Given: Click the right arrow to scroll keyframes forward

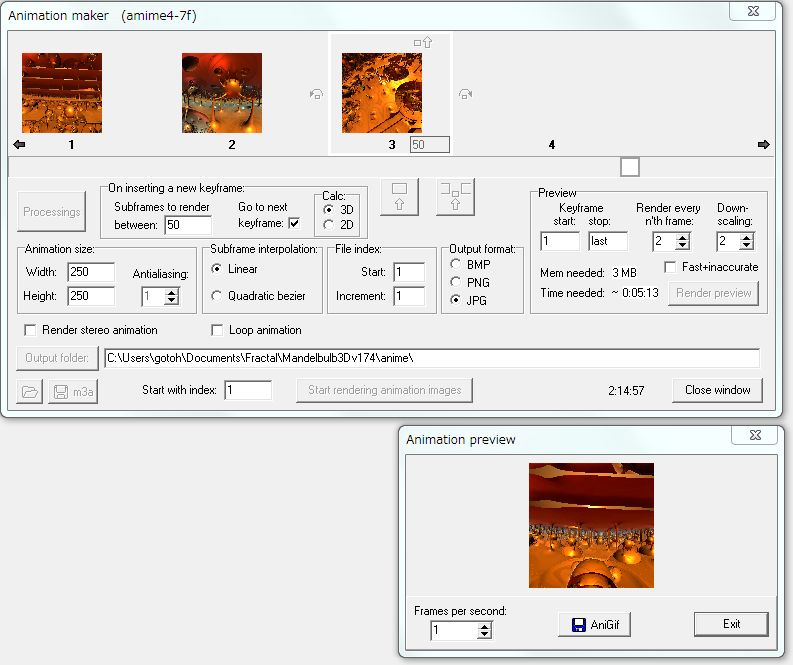Looking at the screenshot, I should [764, 145].
